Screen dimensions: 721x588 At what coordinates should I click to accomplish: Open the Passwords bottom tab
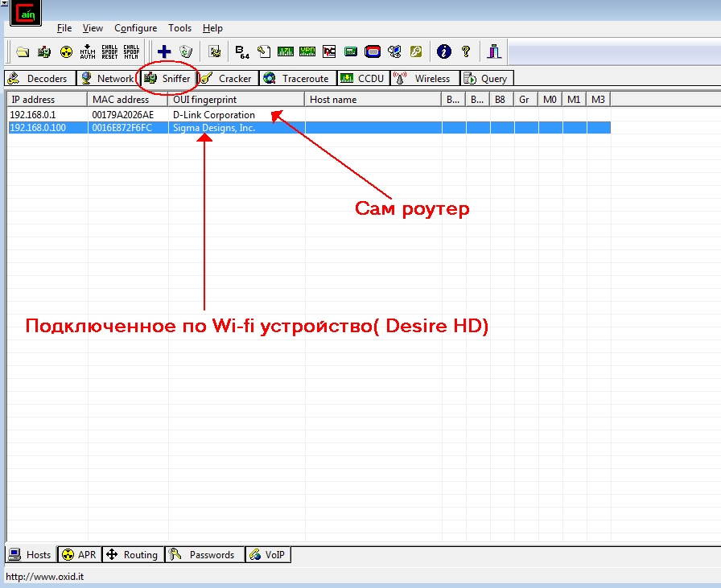[x=204, y=554]
